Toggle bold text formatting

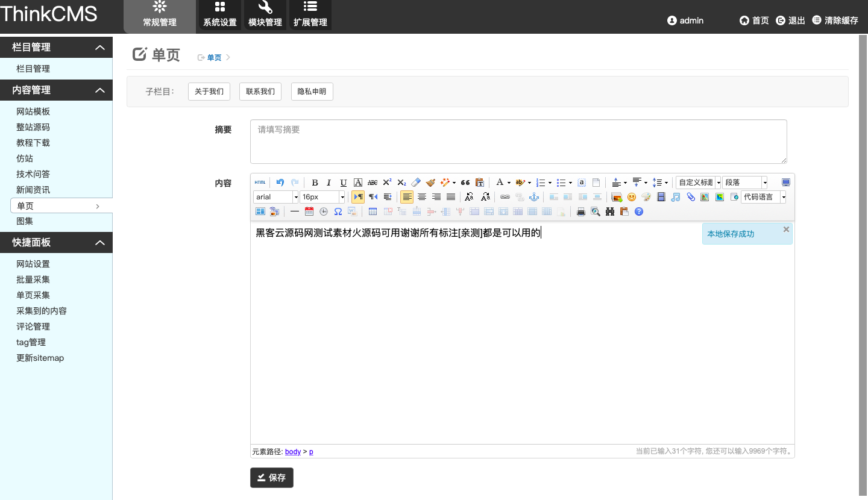pyautogui.click(x=315, y=183)
